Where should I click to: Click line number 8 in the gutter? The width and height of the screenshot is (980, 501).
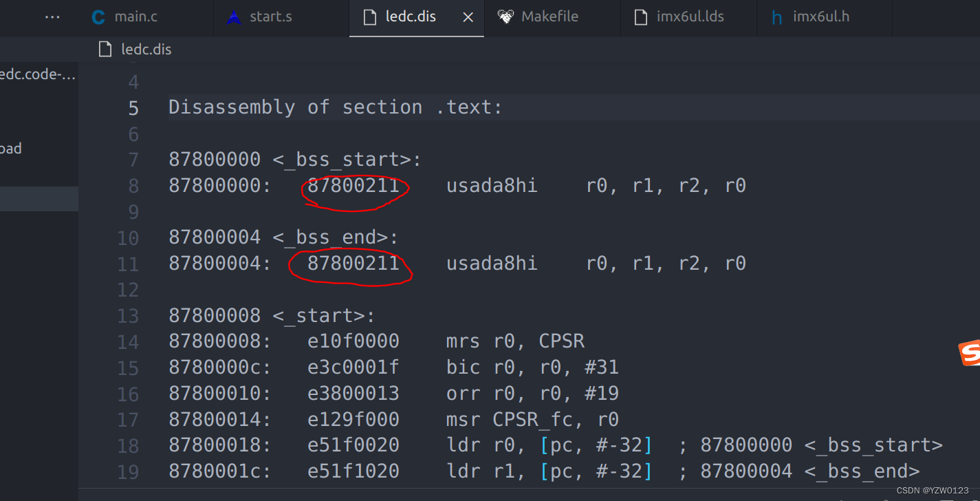133,186
